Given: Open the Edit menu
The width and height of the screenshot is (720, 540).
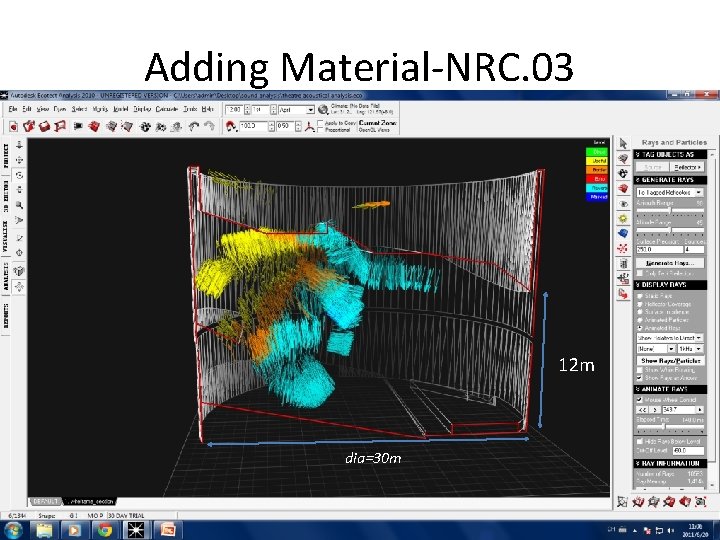Looking at the screenshot, I should click(x=27, y=109).
